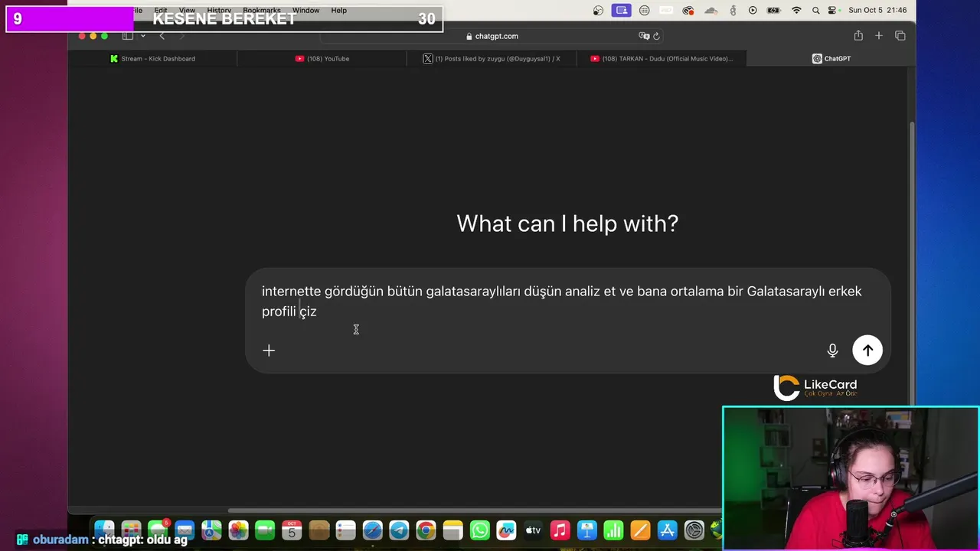The height and width of the screenshot is (551, 980).
Task: Open Launchpad from the dock
Action: click(131, 530)
